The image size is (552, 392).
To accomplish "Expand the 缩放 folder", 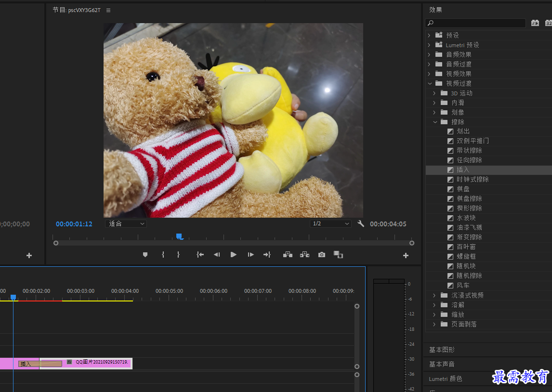I will click(x=434, y=314).
